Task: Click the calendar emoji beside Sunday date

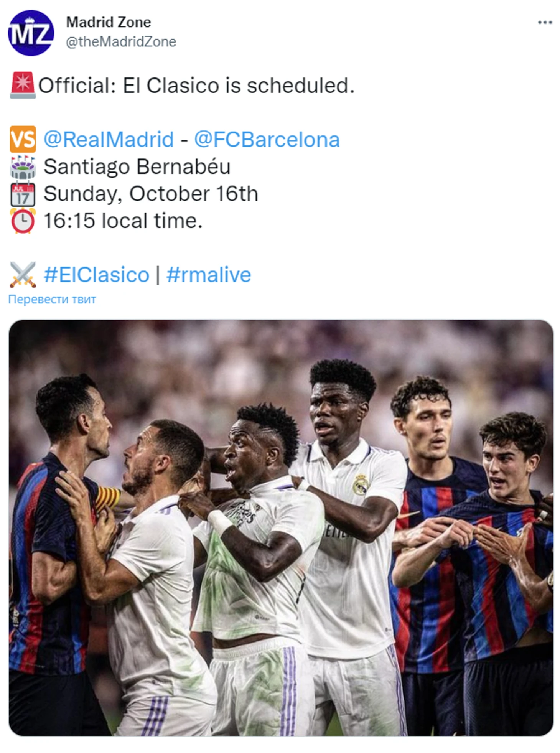Action: coord(23,194)
